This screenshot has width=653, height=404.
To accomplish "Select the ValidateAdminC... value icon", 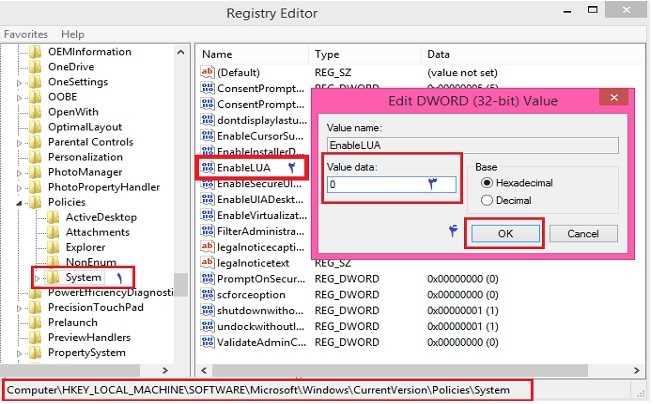I will [208, 343].
